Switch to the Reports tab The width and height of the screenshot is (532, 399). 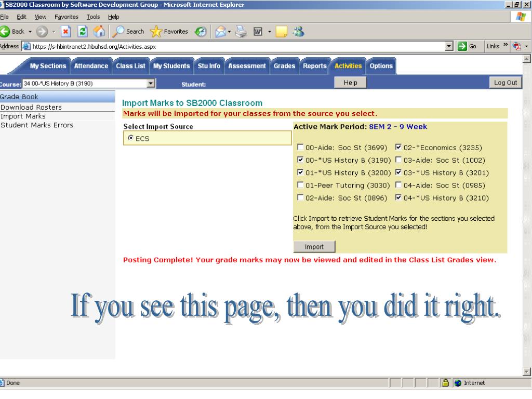click(x=314, y=66)
